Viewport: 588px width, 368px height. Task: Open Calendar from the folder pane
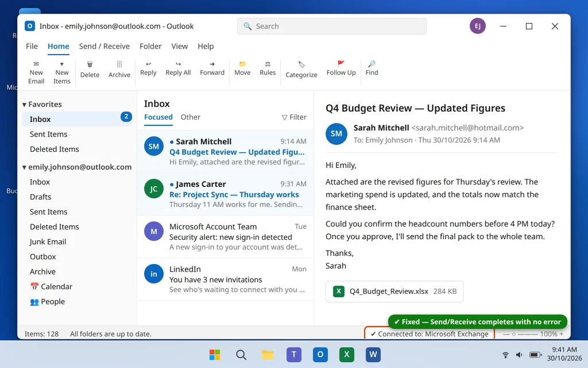pyautogui.click(x=51, y=286)
